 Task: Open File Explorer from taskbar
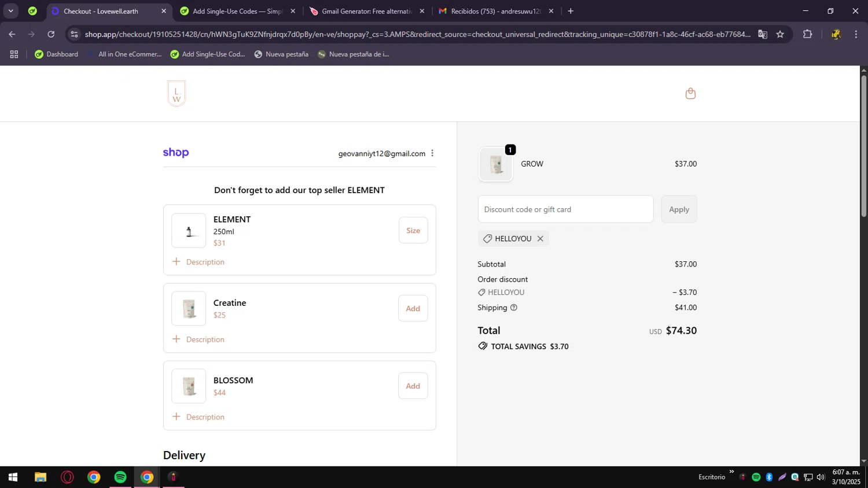(40, 477)
